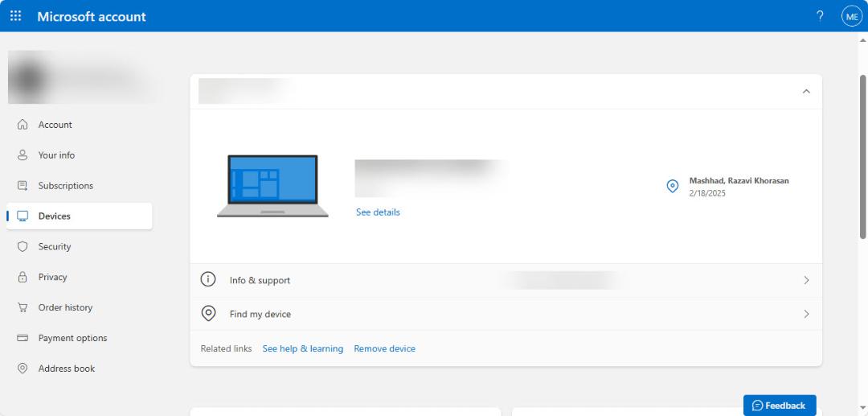868x416 pixels.
Task: Click the Privacy lock icon
Action: tap(23, 277)
